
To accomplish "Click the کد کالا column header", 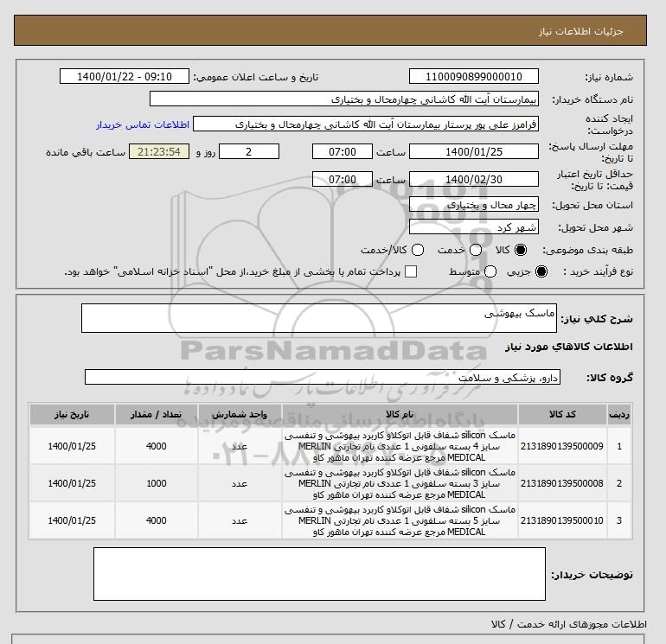I will click(562, 414).
